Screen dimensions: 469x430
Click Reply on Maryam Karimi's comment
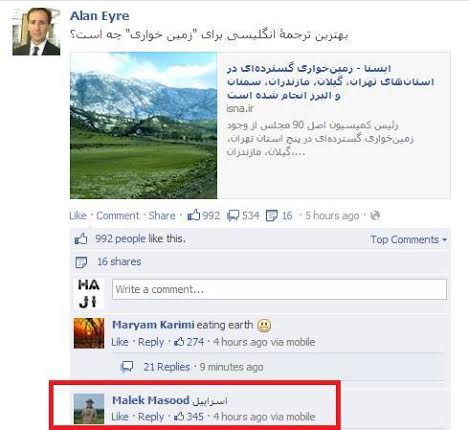(x=151, y=342)
